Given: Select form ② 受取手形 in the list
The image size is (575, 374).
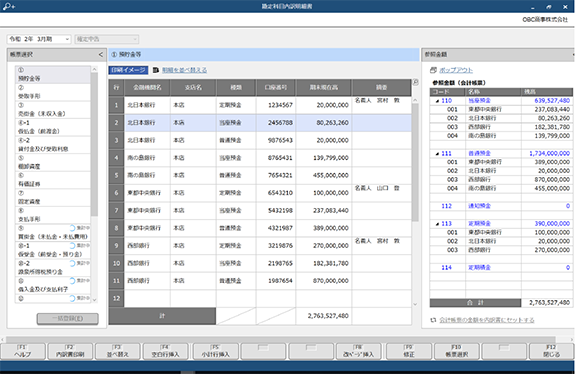Looking at the screenshot, I should pos(53,92).
